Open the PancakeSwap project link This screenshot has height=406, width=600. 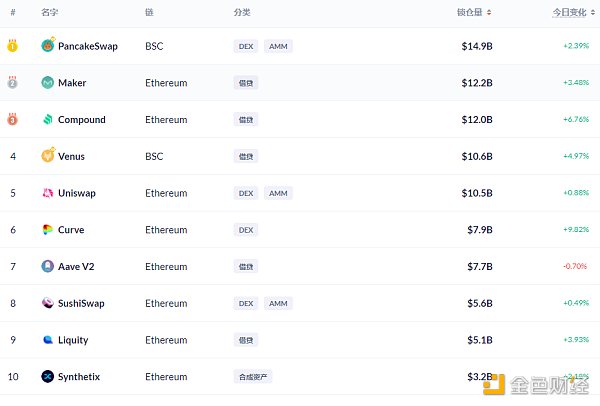tap(88, 46)
